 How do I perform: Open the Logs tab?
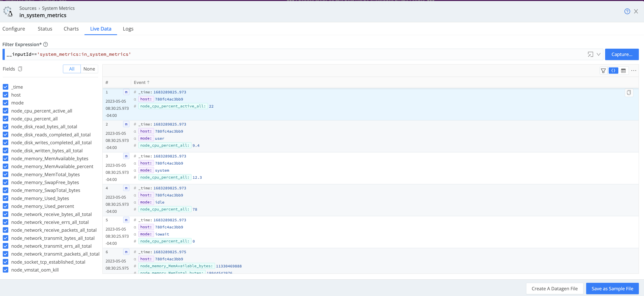pos(128,29)
